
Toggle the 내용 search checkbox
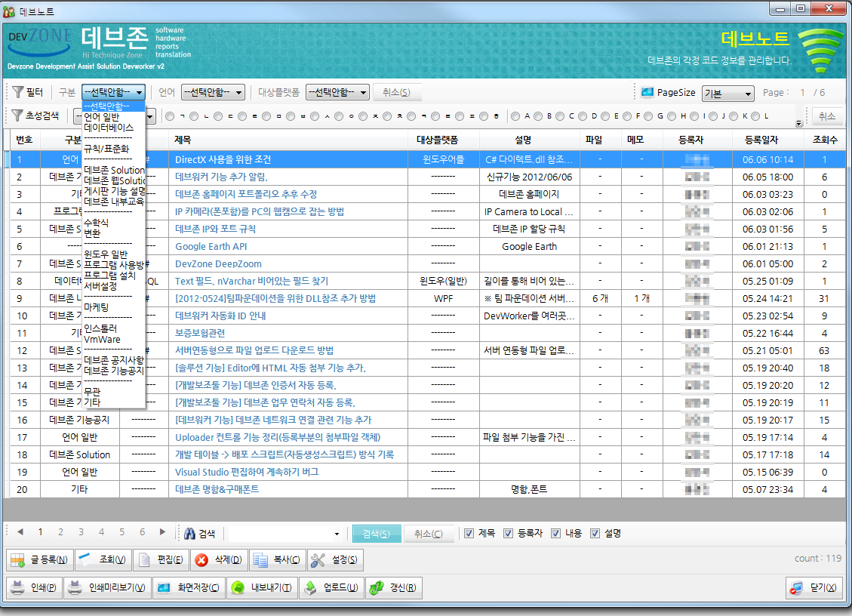pos(556,534)
